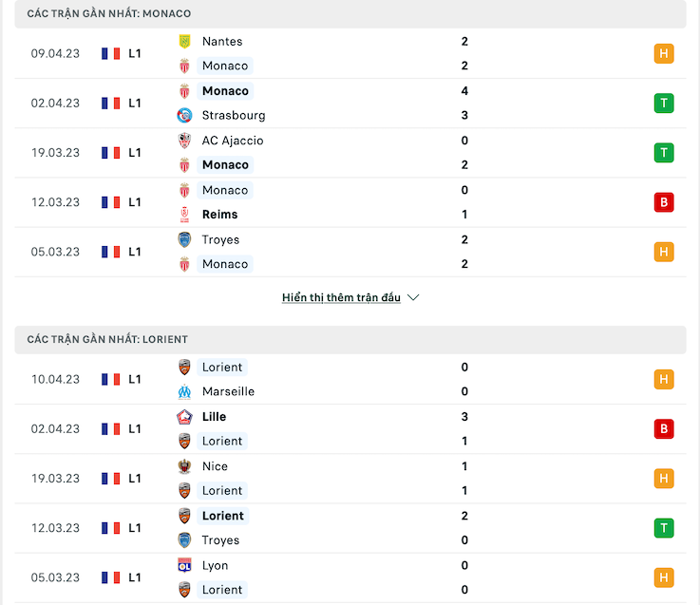Screen dimensions: 700x605
Task: Expand more matches with the chevron arrow
Action: [413, 297]
